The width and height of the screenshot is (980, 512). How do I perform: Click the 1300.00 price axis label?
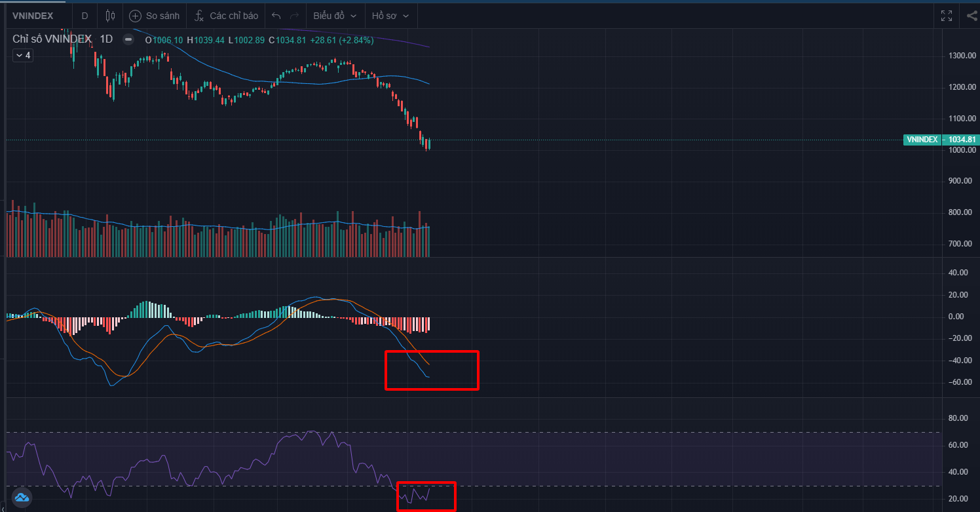[962, 56]
